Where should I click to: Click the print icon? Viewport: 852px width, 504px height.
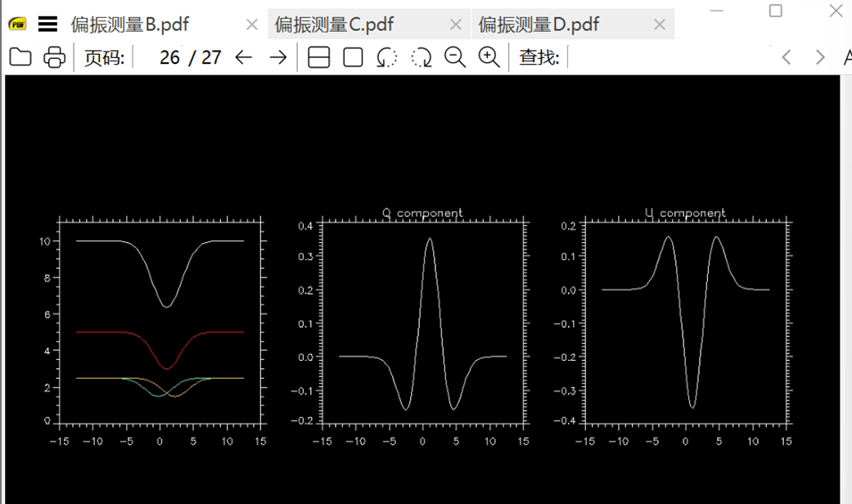tap(54, 57)
